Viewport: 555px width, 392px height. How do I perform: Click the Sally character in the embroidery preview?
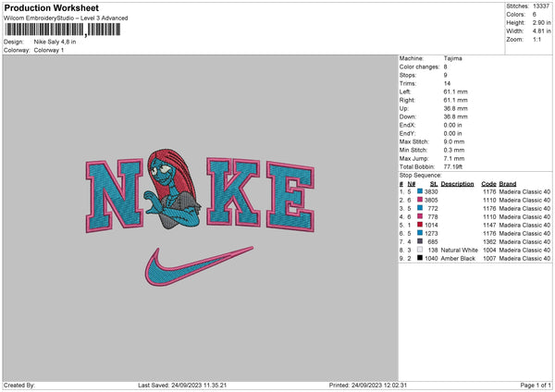pos(173,189)
